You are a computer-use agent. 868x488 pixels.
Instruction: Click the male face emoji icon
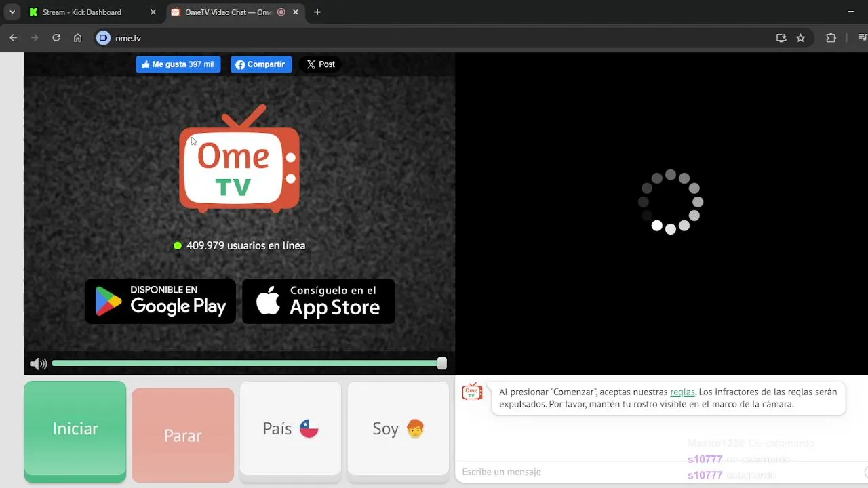coord(415,428)
